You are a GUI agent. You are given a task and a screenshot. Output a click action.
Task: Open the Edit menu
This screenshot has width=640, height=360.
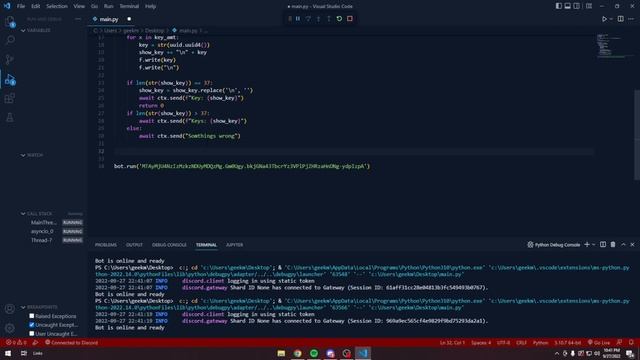tap(36, 6)
